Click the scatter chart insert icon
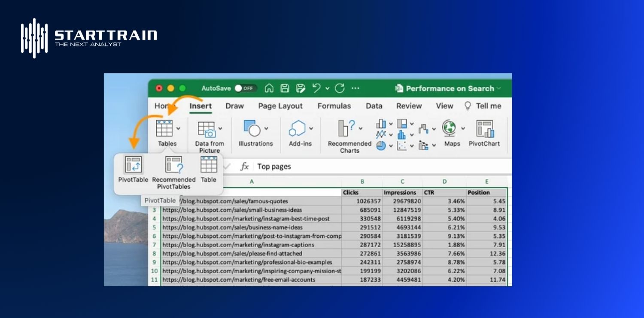 402,146
